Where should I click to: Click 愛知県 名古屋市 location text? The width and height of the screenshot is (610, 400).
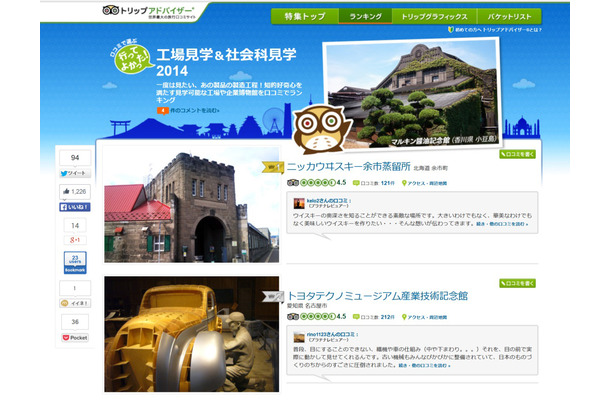click(307, 306)
